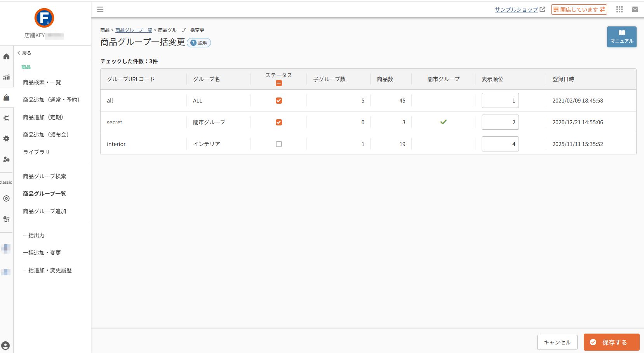Toggle the ステータス header checkbox

click(279, 83)
